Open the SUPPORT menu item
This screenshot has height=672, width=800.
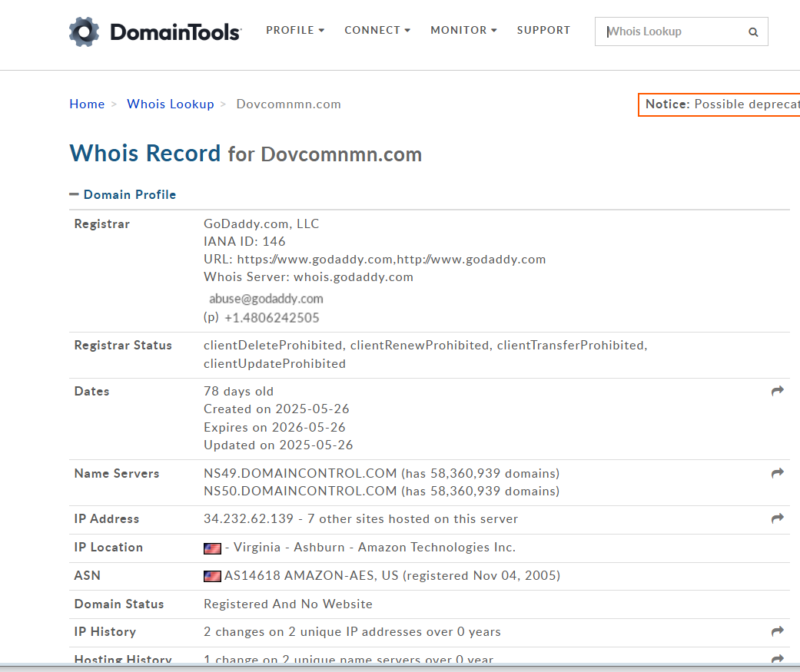543,31
